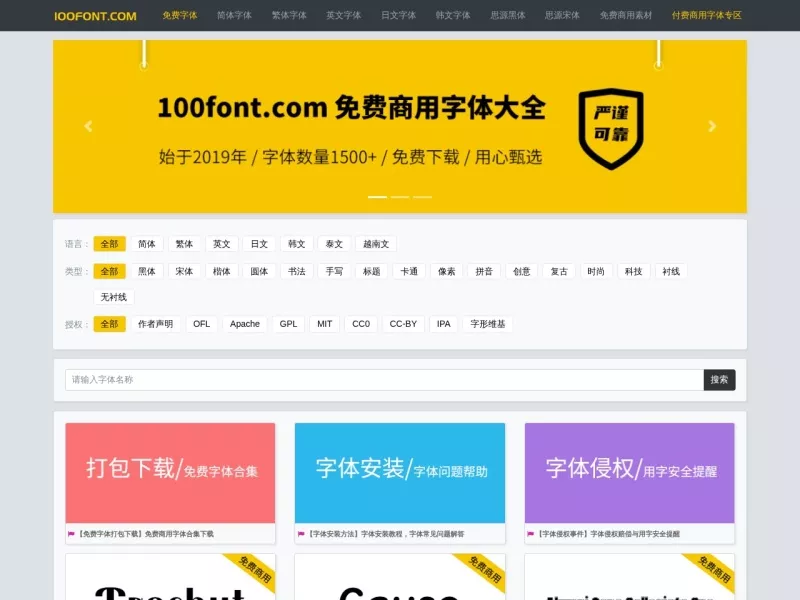Image resolution: width=800 pixels, height=600 pixels.
Task: Filter language by 简体
Action: click(x=147, y=244)
